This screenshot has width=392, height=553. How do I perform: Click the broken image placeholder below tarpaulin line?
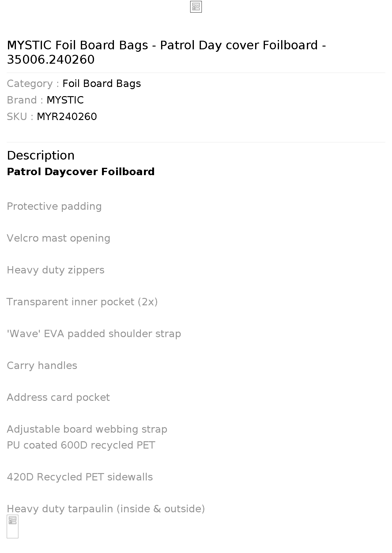click(13, 526)
